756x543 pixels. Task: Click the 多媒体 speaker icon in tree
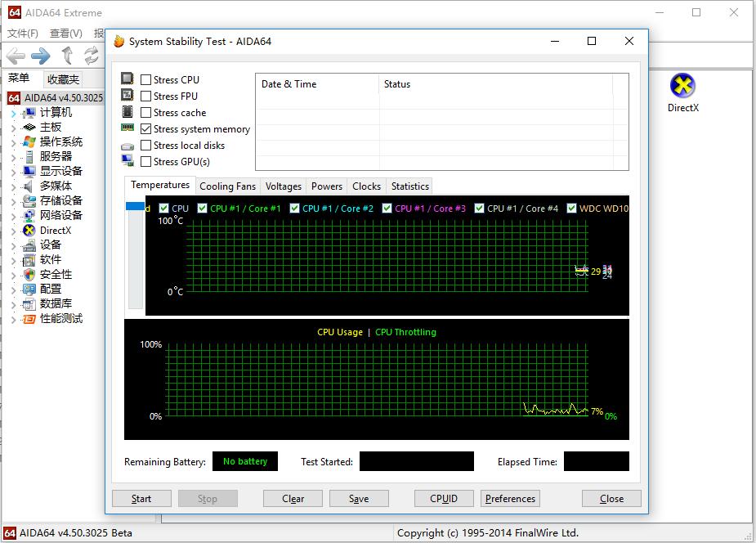(28, 186)
